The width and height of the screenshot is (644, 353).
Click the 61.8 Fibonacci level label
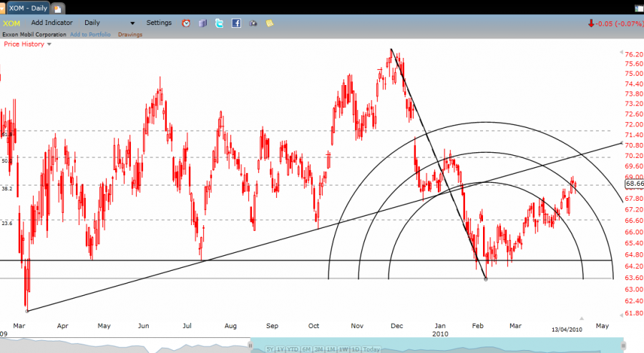[6, 134]
